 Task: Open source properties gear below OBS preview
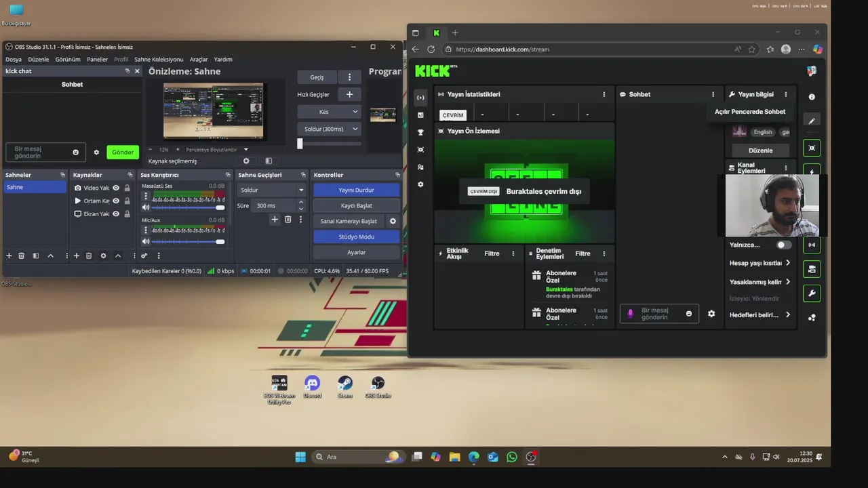pos(246,161)
